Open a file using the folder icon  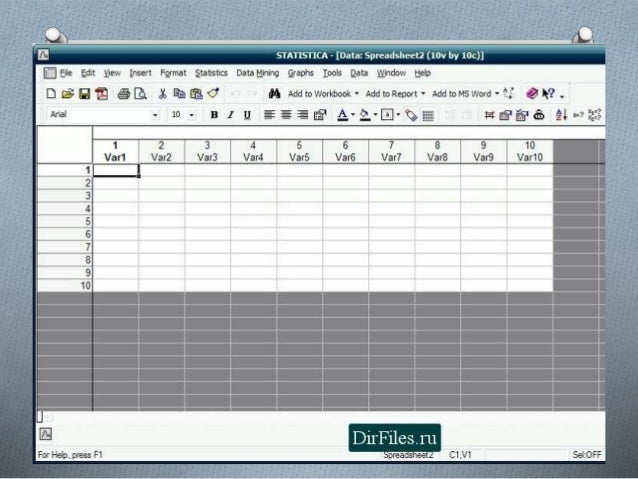[68, 94]
